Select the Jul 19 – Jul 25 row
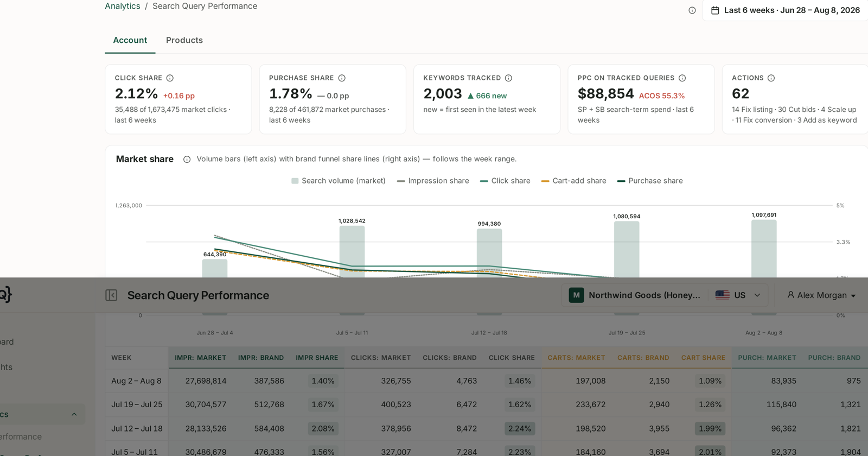The width and height of the screenshot is (868, 456). click(487, 404)
